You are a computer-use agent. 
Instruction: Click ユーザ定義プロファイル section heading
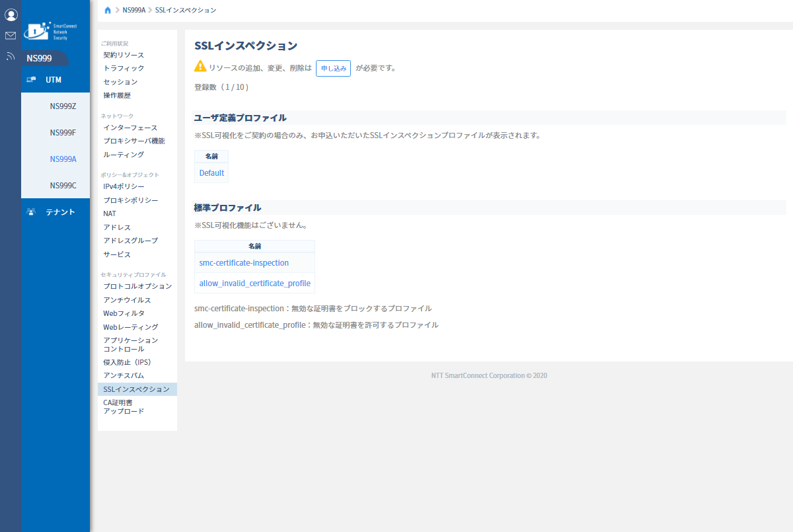(x=241, y=118)
